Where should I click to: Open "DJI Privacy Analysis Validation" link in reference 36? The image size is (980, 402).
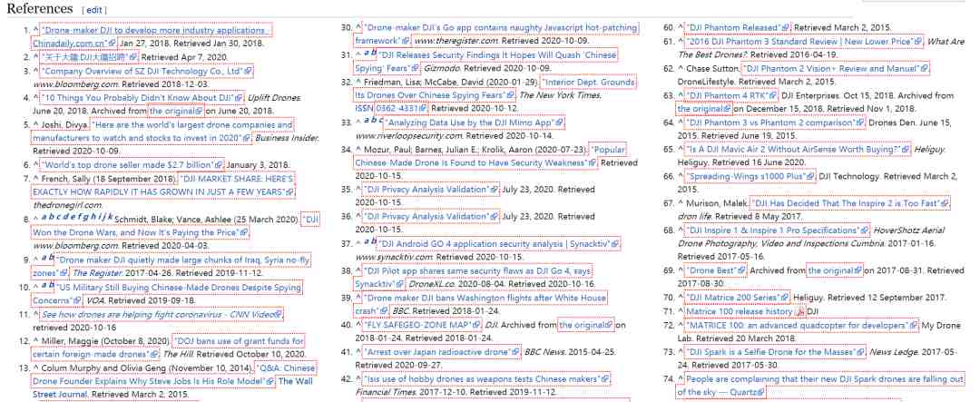pos(431,216)
